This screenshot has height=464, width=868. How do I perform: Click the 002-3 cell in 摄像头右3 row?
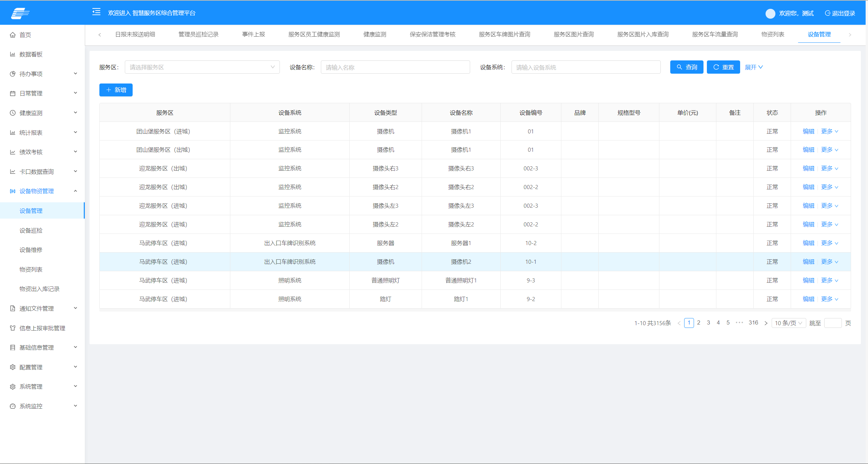click(531, 168)
